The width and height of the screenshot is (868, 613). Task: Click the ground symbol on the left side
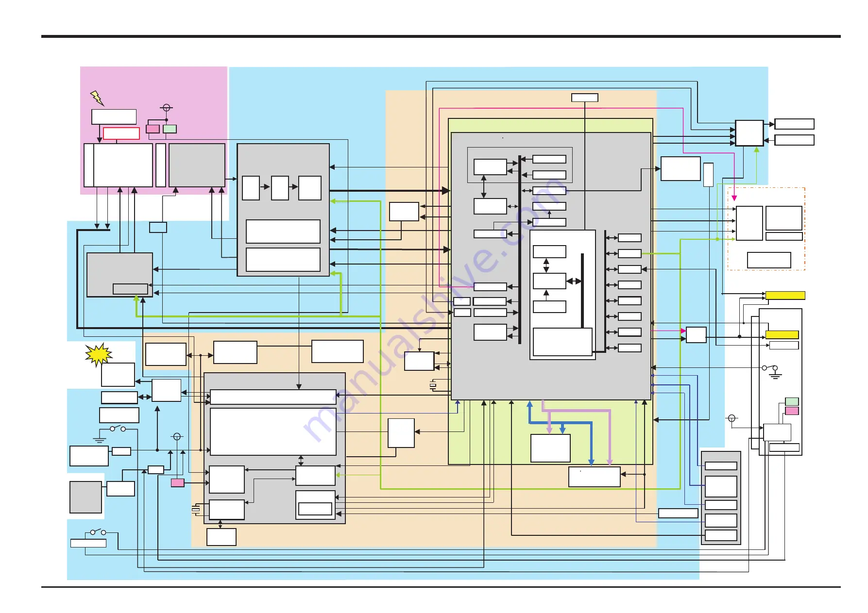point(100,440)
